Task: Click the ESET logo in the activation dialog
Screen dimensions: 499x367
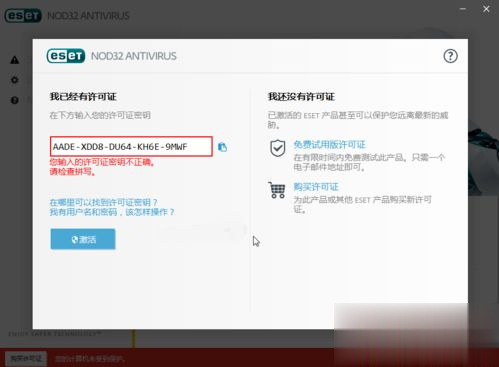Action: [x=66, y=56]
